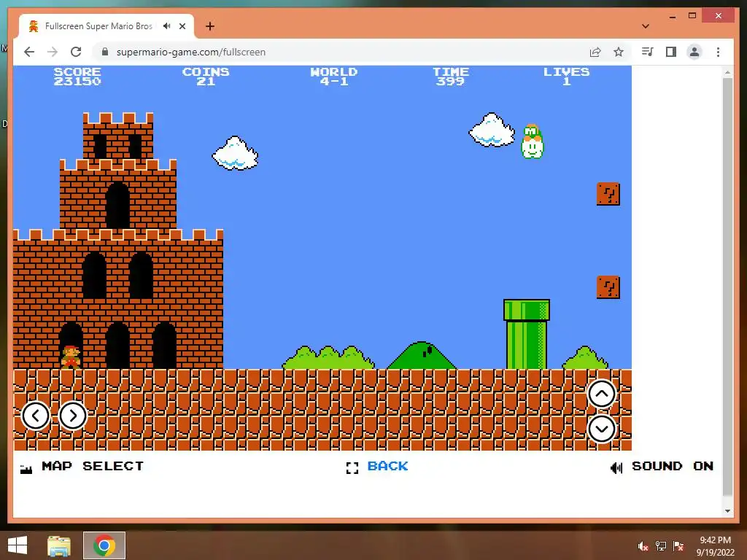Maximize the Chrome window
This screenshot has height=560, width=747.
[x=692, y=16]
